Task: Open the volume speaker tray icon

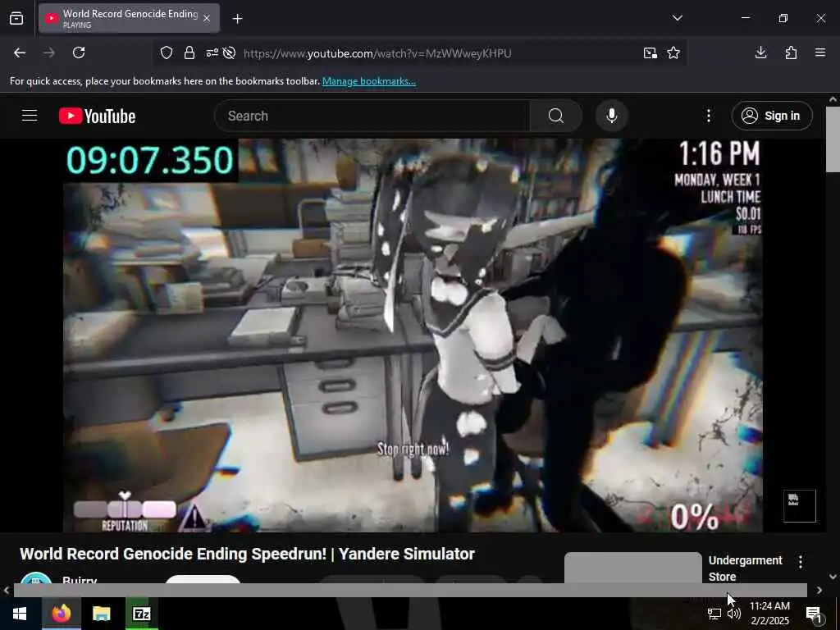Action: (734, 614)
